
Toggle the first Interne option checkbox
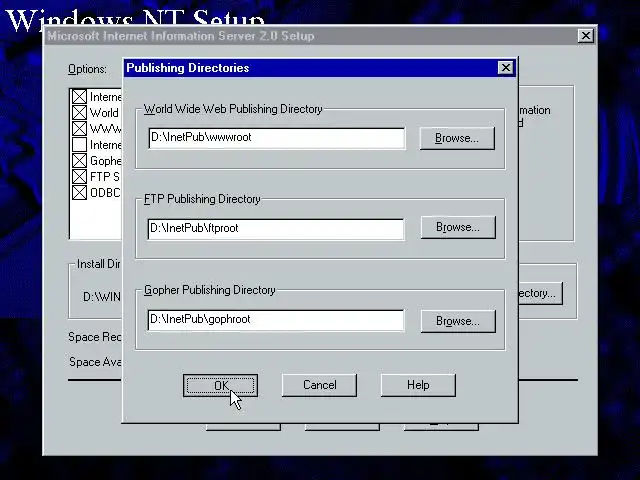point(79,97)
